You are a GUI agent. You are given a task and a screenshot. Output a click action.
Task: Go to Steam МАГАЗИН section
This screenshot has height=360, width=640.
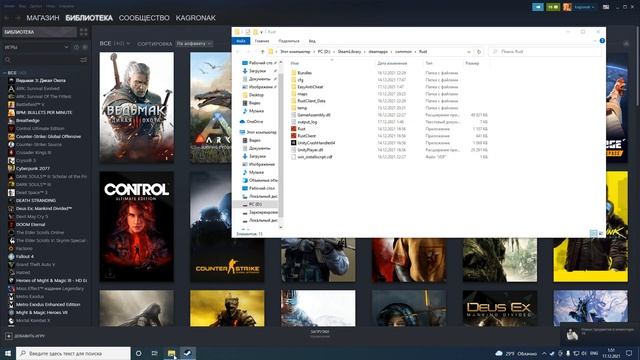pyautogui.click(x=43, y=18)
